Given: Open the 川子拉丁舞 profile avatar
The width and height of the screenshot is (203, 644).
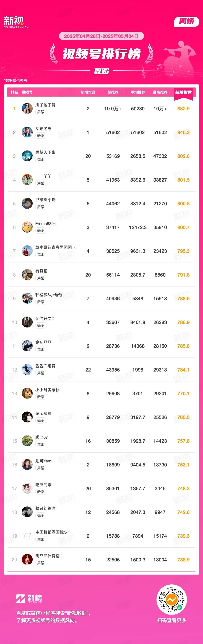Looking at the screenshot, I should tap(27, 108).
